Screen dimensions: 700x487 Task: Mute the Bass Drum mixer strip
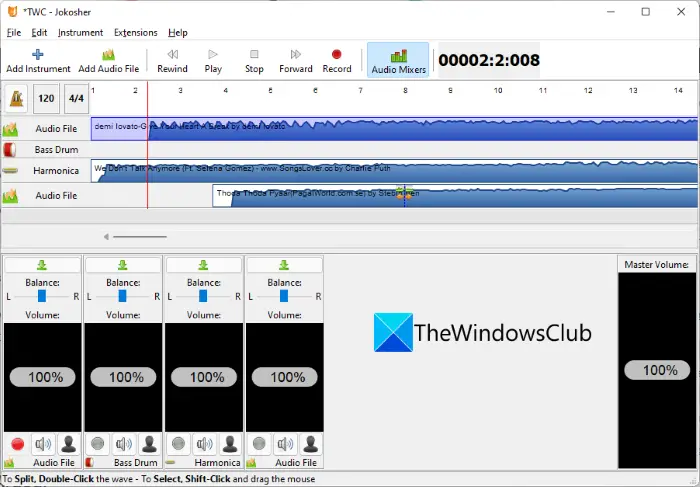124,444
